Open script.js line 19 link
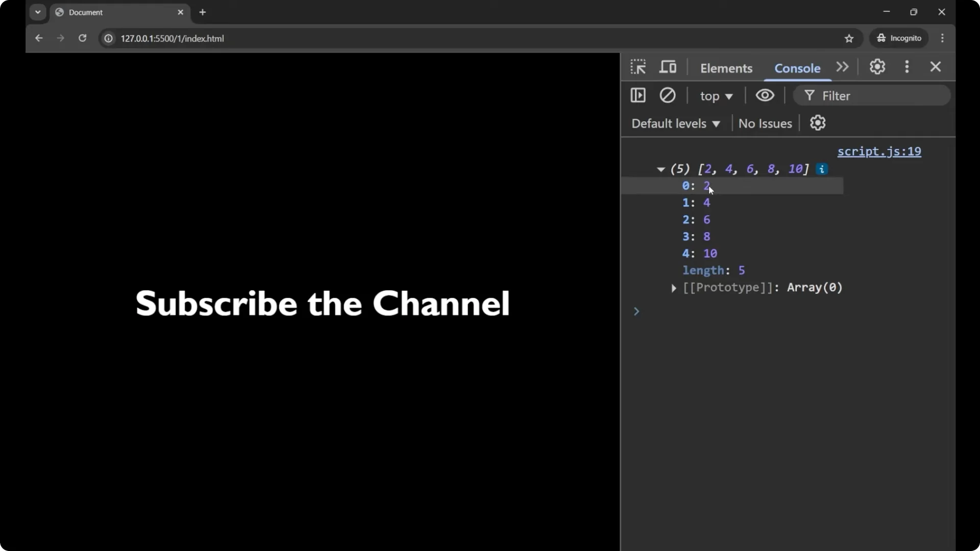 (x=879, y=152)
